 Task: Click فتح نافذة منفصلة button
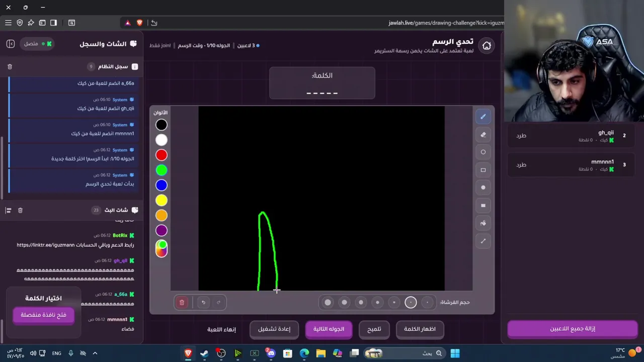pyautogui.click(x=43, y=315)
